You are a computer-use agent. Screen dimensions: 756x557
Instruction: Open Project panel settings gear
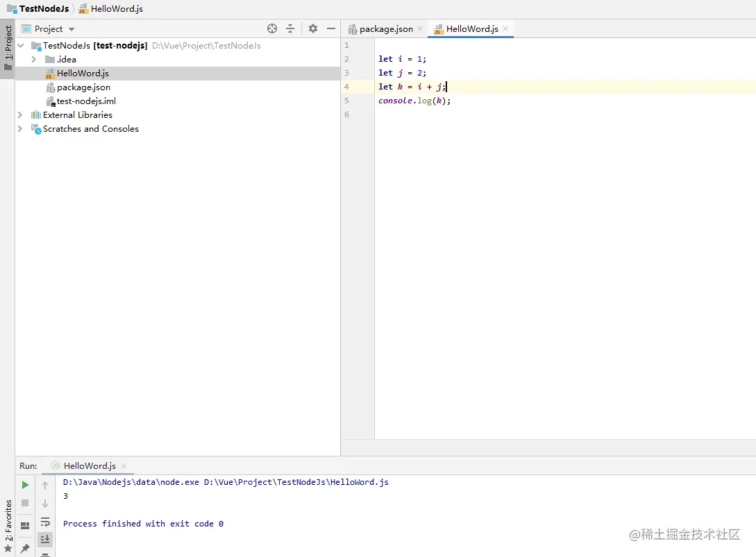pos(313,28)
